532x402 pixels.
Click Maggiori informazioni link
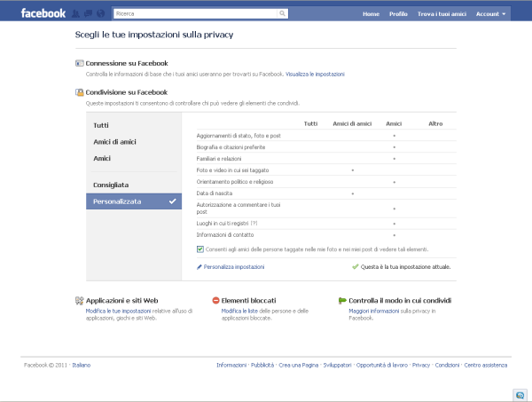(374, 311)
